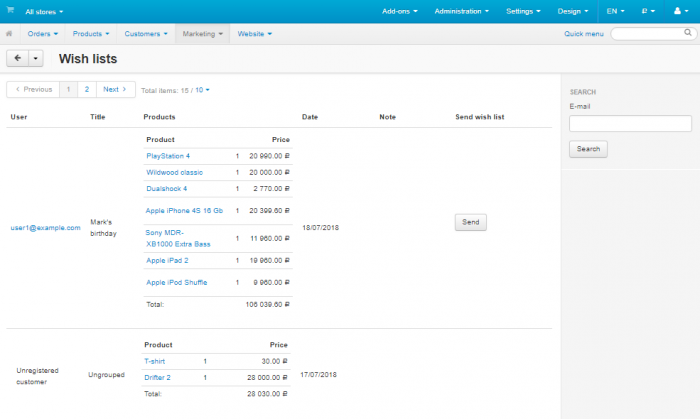Click the 20 990.00 PlayStation 4 price
The height and width of the screenshot is (419, 700).
point(269,156)
